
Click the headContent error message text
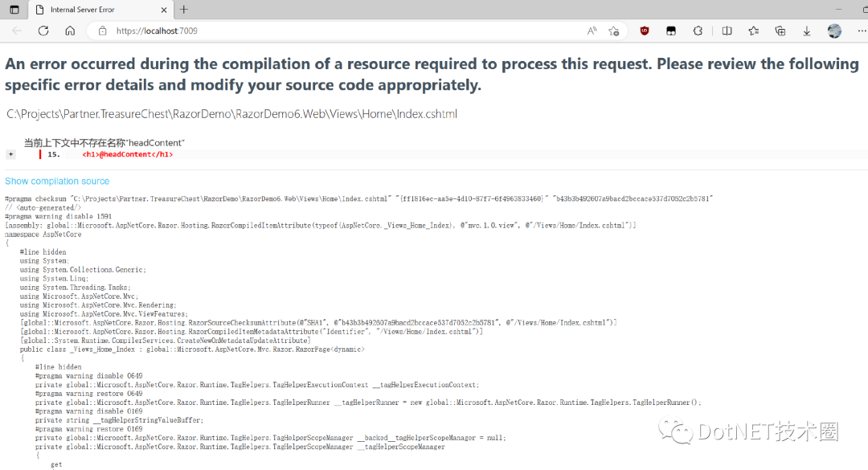point(104,143)
